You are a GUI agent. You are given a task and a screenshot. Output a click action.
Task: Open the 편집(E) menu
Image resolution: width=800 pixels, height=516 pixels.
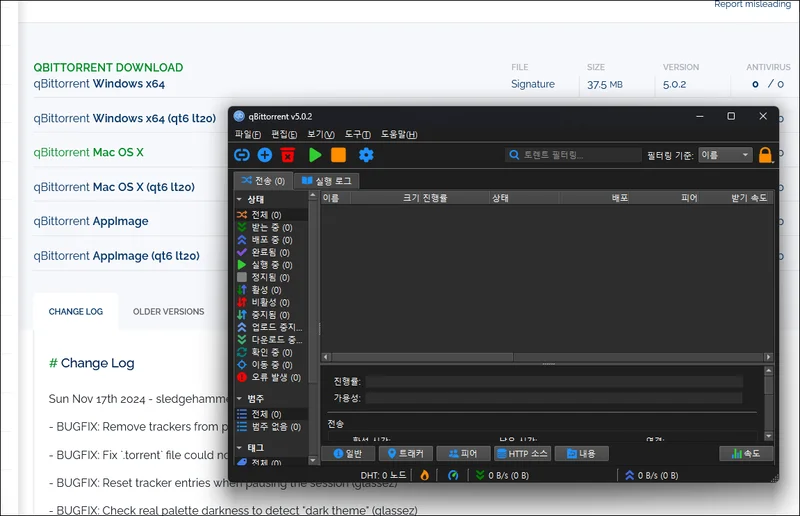(x=284, y=134)
